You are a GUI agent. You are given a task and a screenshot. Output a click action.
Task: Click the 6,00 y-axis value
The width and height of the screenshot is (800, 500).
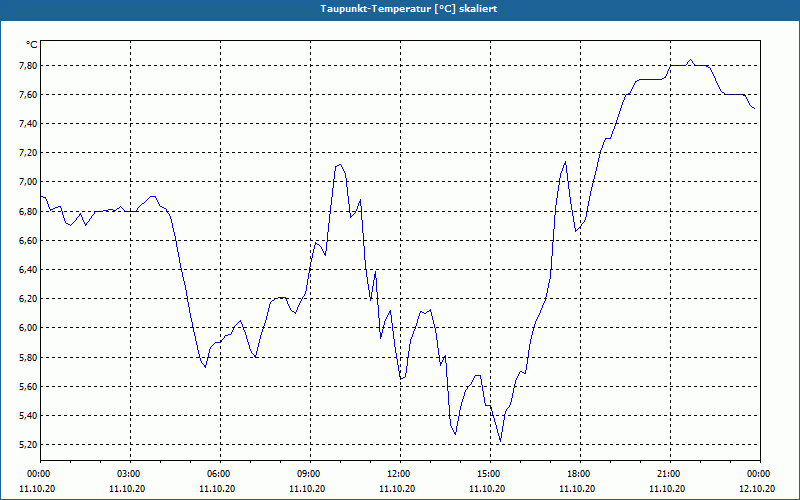pos(29,328)
